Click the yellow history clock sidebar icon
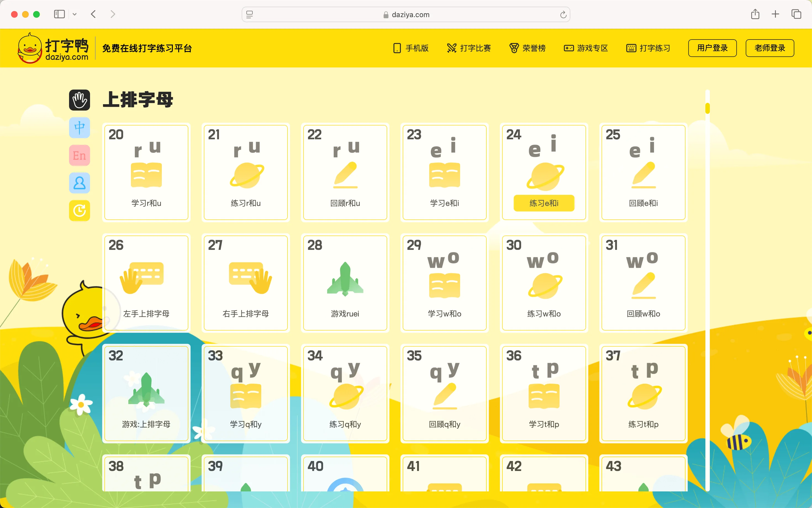The image size is (812, 508). (80, 211)
